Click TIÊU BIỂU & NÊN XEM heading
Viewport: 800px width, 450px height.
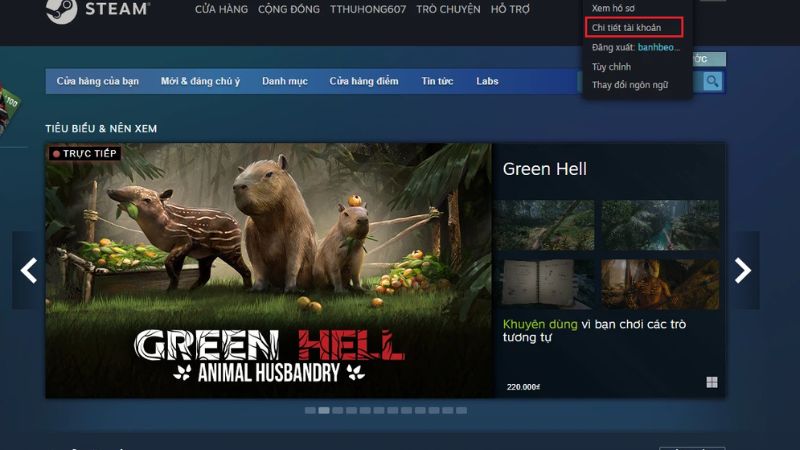(x=101, y=129)
